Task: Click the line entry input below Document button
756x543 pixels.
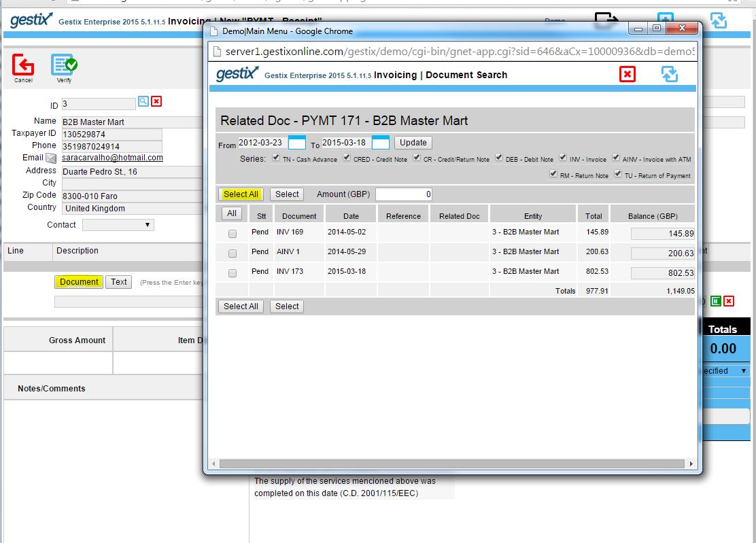Action: pos(128,302)
